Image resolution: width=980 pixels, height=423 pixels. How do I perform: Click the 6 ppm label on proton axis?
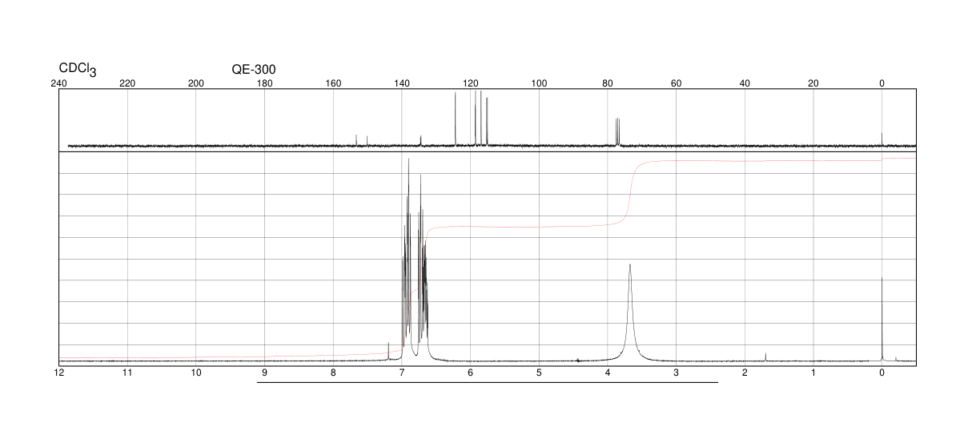coord(471,373)
